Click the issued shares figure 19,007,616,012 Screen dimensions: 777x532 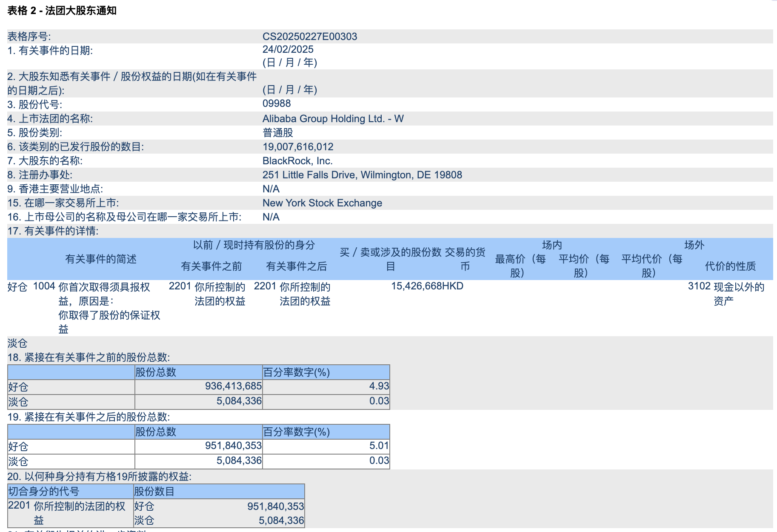coord(298,146)
